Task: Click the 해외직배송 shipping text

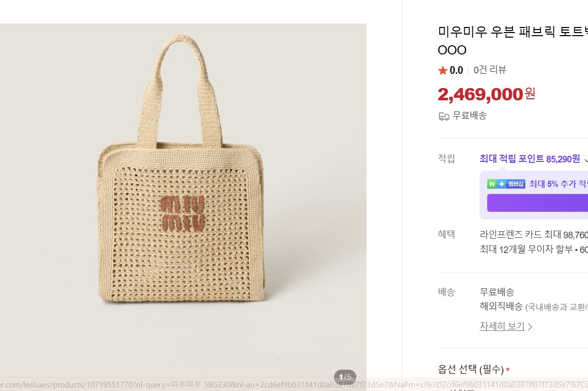Action: point(501,306)
